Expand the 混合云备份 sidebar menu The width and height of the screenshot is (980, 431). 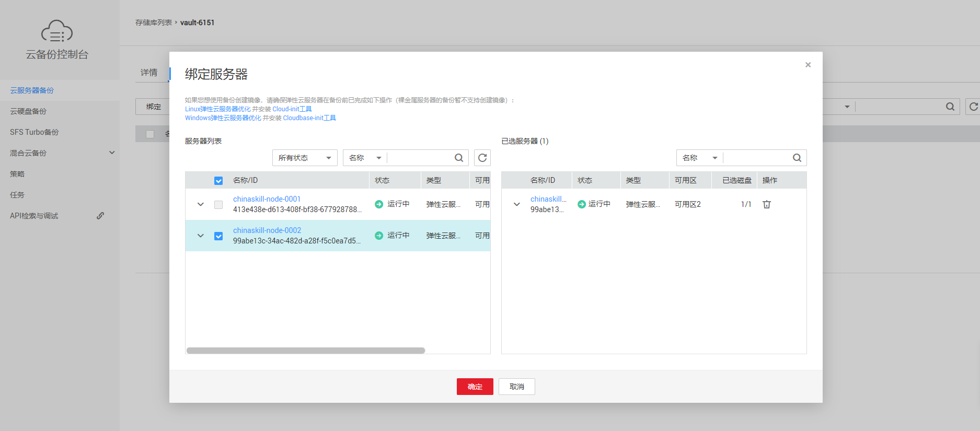pos(112,153)
